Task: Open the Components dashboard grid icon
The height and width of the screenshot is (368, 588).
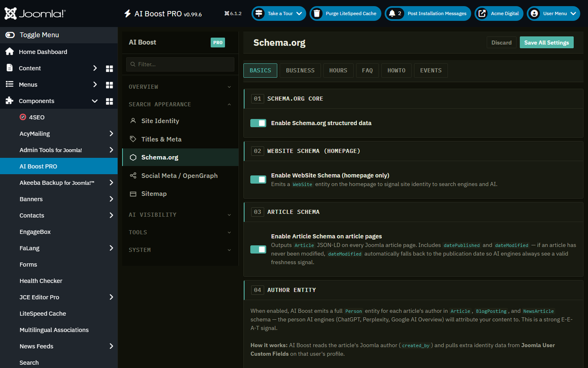Action: (x=109, y=101)
